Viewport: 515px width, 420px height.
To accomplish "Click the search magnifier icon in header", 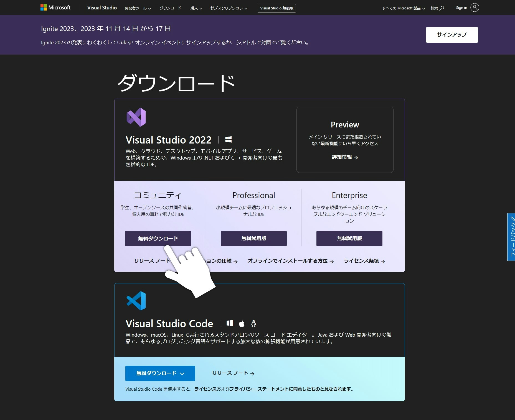I will point(442,8).
